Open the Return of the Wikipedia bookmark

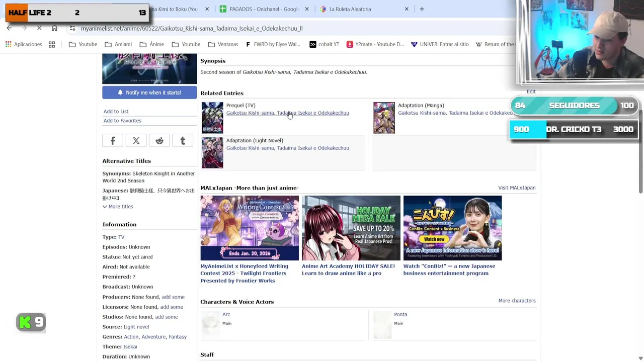(x=495, y=44)
